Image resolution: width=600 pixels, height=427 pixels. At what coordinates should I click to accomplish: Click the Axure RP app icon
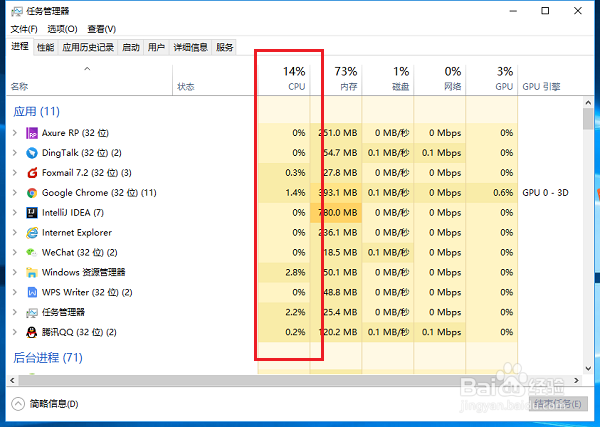pyautogui.click(x=32, y=133)
